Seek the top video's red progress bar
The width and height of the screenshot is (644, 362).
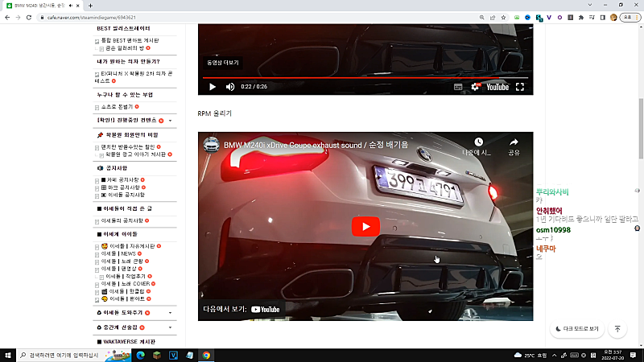[365, 77]
